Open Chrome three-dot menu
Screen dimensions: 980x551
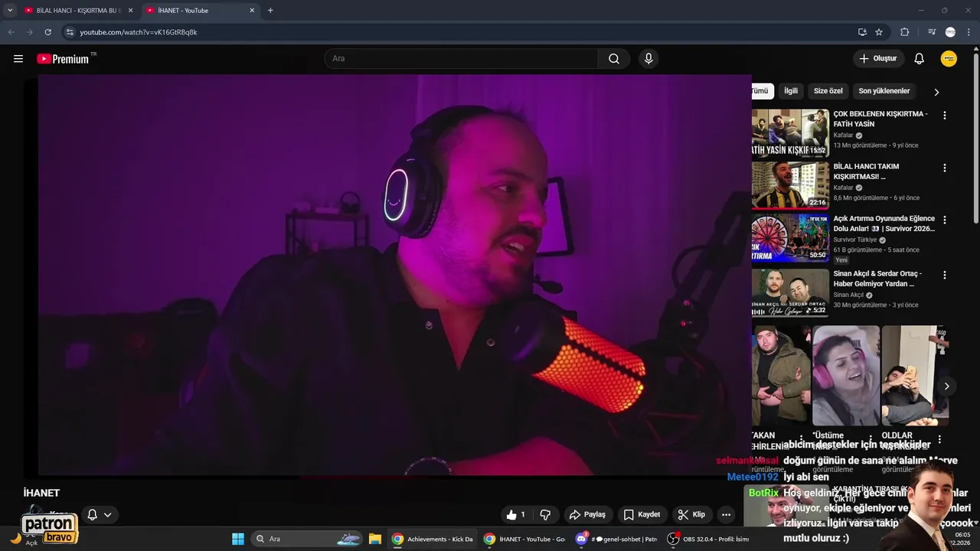tap(969, 32)
